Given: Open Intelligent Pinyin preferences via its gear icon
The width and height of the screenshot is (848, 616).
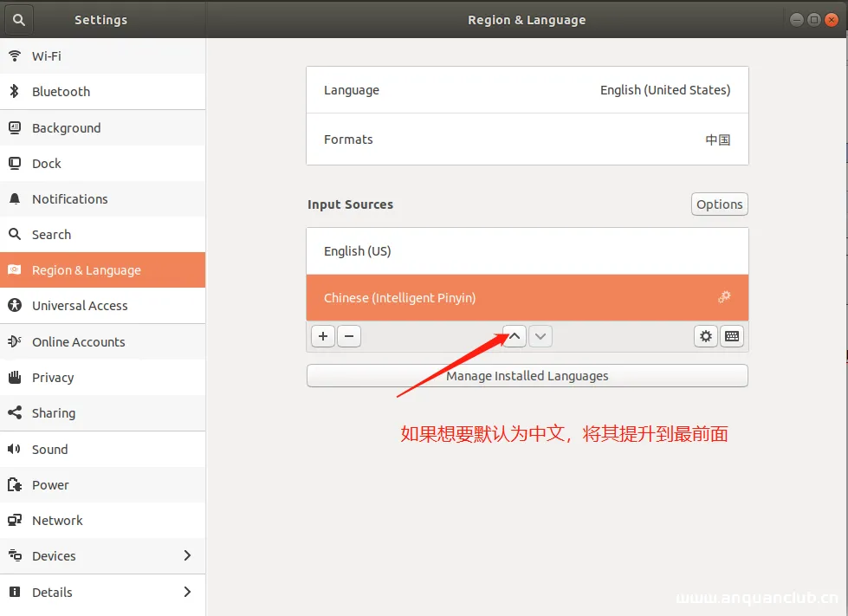Looking at the screenshot, I should pos(724,297).
